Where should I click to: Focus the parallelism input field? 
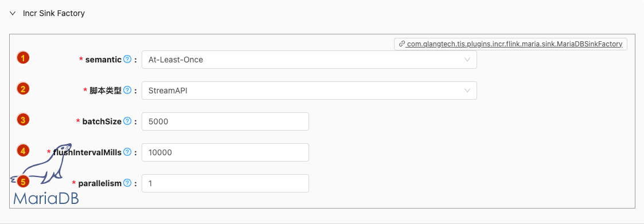225,183
